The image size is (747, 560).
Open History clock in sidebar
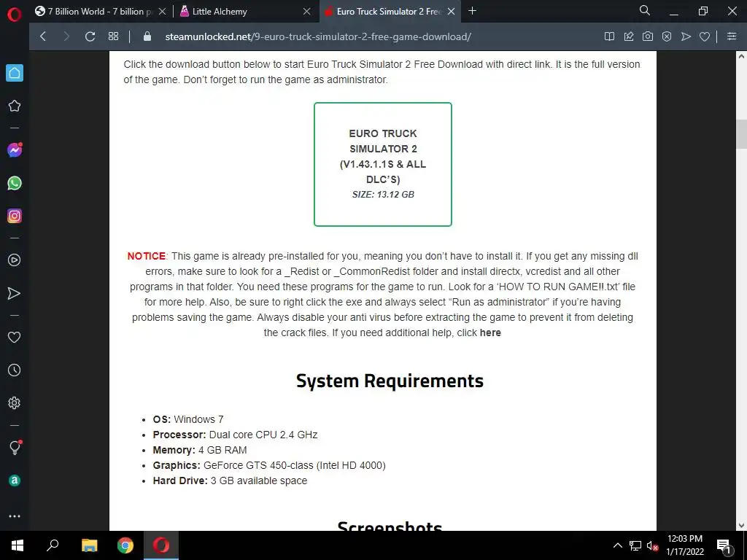15,370
